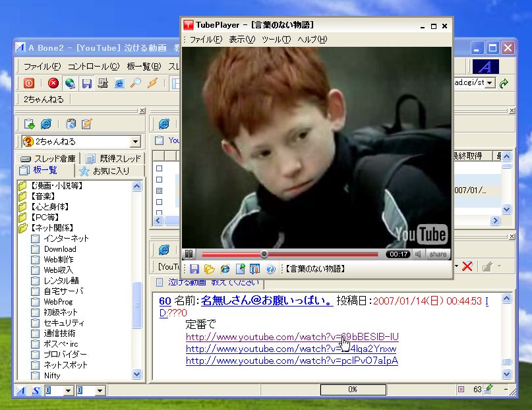Click poster name 名無しさん@お腹いっぱい。
Image resolution: width=532 pixels, height=410 pixels.
(267, 301)
